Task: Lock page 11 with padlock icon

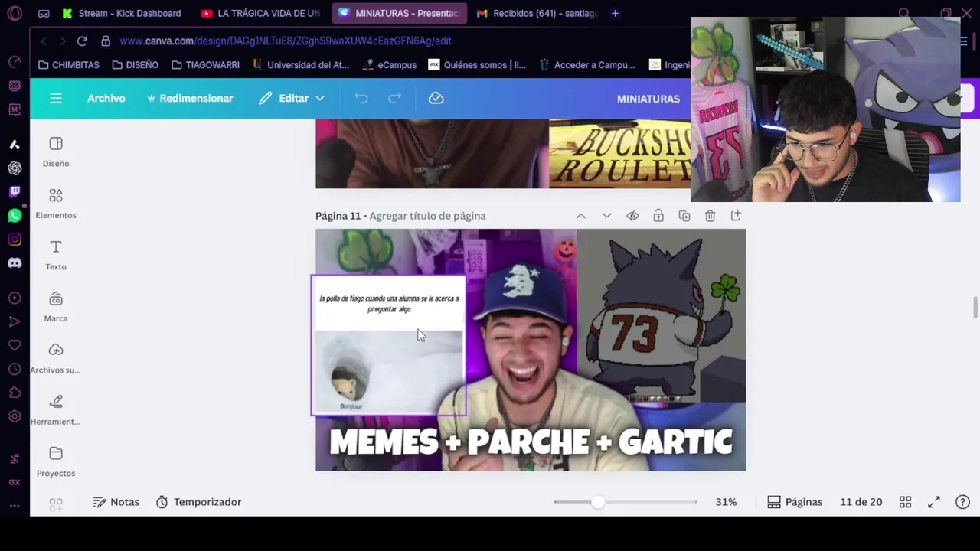Action: tap(658, 216)
